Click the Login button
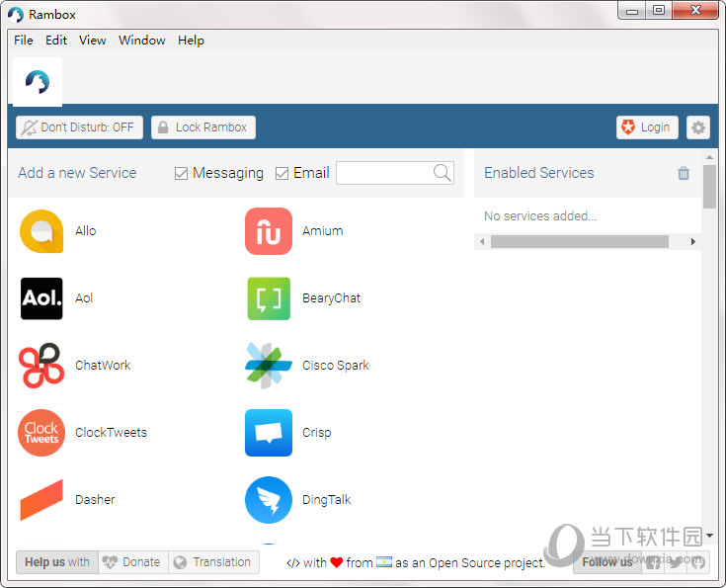 [x=647, y=127]
